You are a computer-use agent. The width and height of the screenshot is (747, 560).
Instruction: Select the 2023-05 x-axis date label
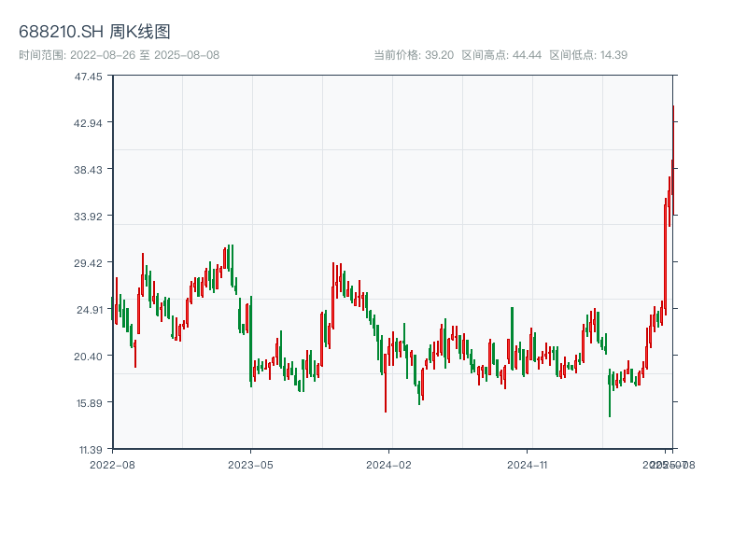click(x=250, y=464)
